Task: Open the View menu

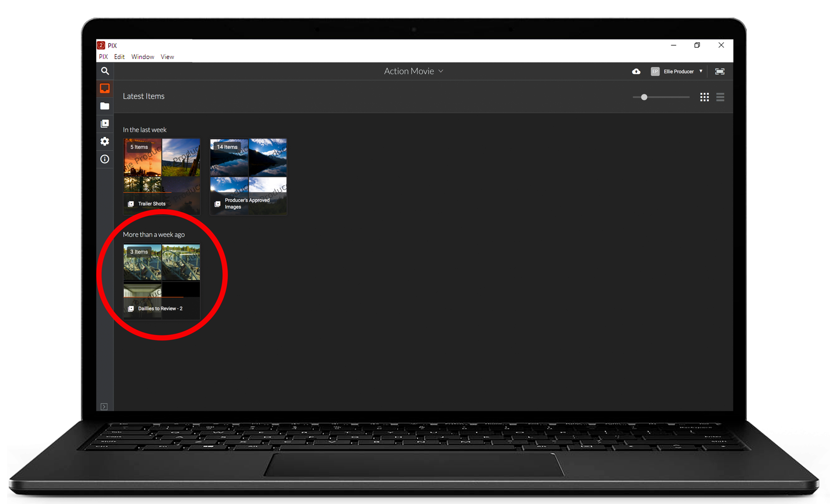Action: click(x=167, y=57)
